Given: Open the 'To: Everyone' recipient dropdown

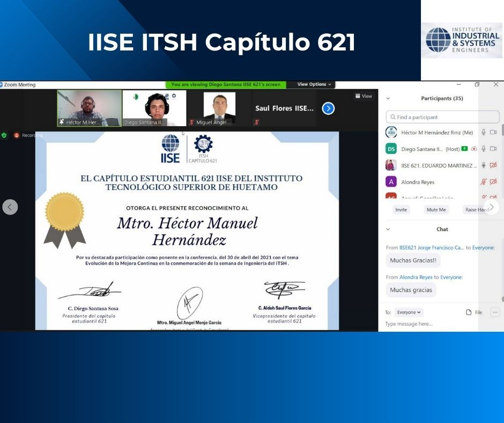Looking at the screenshot, I should click(409, 312).
